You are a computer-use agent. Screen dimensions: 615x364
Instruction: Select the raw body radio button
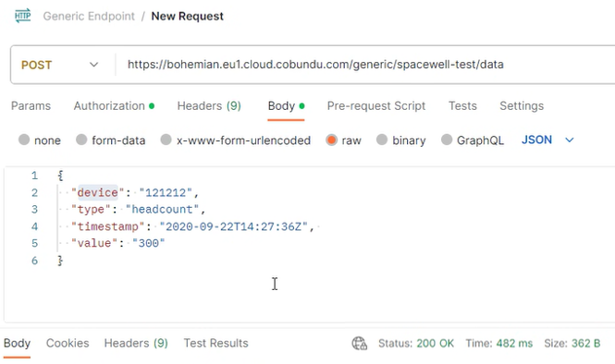(331, 140)
